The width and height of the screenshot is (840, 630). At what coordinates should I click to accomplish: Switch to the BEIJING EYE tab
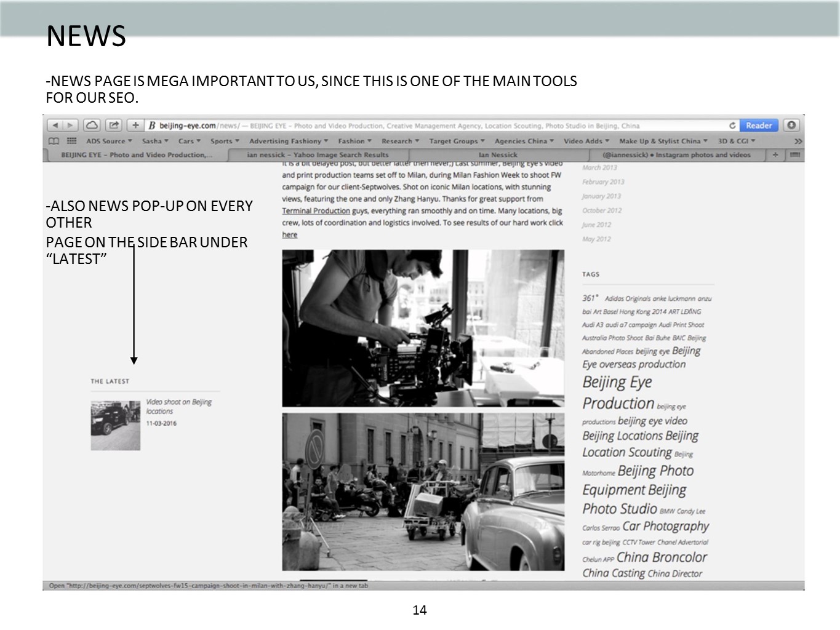pyautogui.click(x=136, y=155)
